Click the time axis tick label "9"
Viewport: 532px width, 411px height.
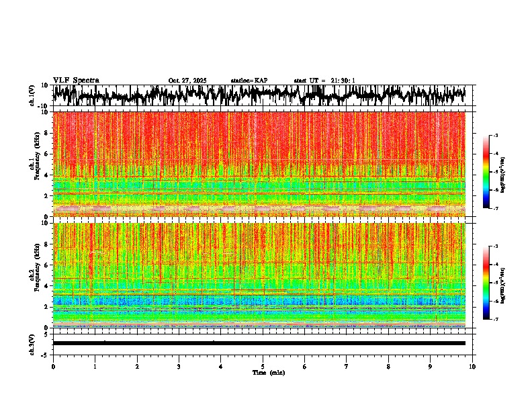(x=430, y=367)
